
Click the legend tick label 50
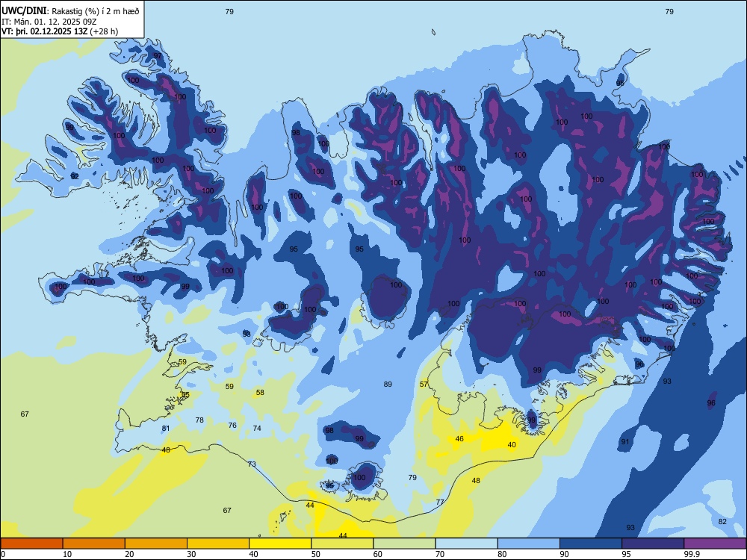(316, 554)
